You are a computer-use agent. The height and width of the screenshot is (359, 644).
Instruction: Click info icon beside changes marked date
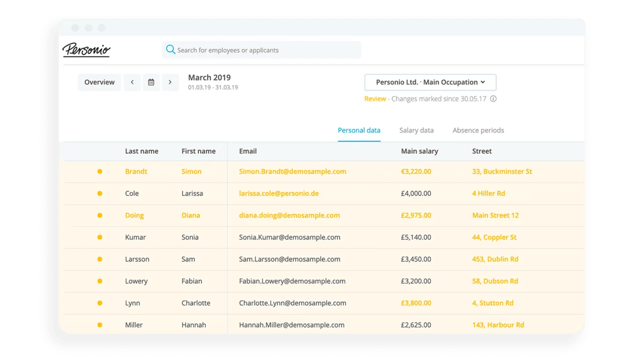click(493, 99)
